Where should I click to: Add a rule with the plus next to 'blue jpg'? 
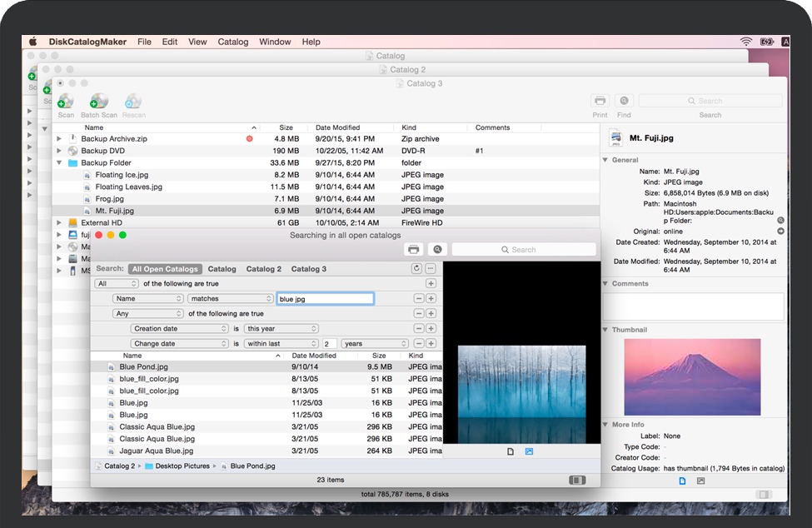coord(431,298)
